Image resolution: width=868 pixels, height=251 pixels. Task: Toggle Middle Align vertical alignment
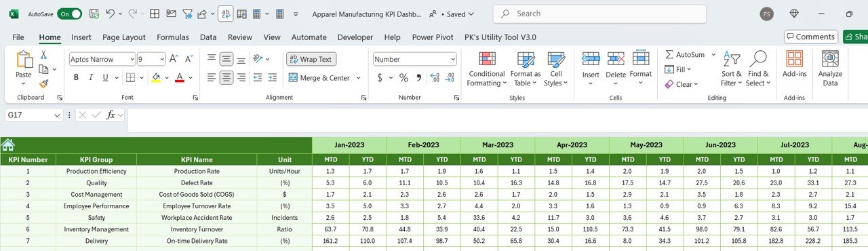227,59
